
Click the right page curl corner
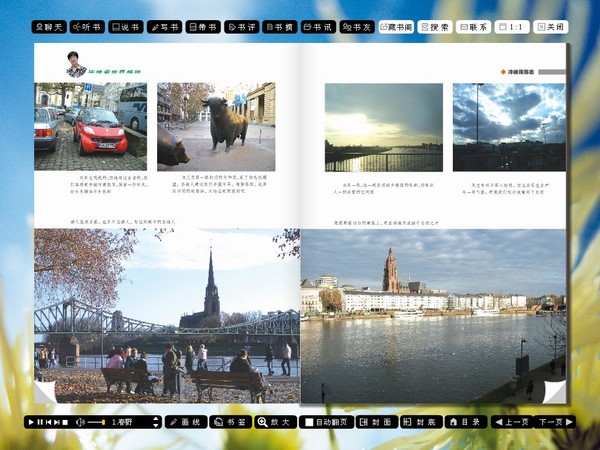(554, 392)
